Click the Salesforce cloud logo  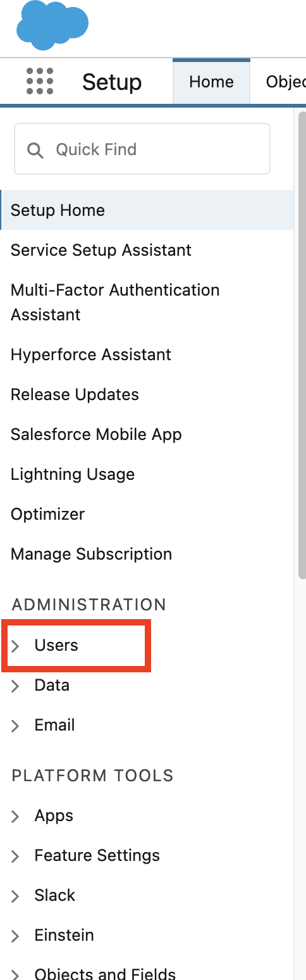(x=52, y=25)
